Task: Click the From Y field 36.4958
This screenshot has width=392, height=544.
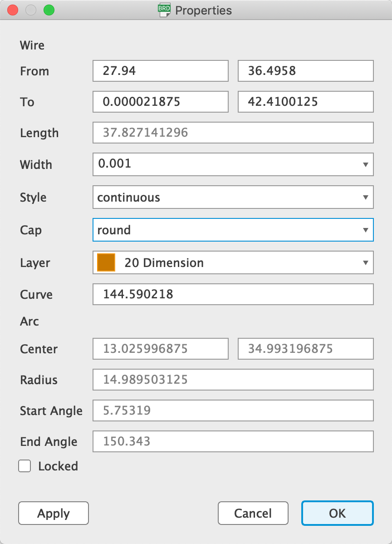Action: tap(306, 71)
